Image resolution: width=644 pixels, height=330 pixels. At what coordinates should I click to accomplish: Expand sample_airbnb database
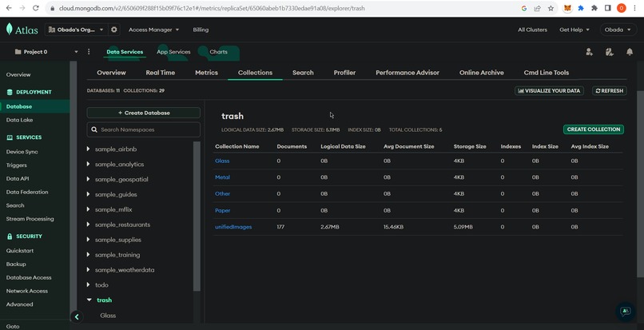pos(88,149)
